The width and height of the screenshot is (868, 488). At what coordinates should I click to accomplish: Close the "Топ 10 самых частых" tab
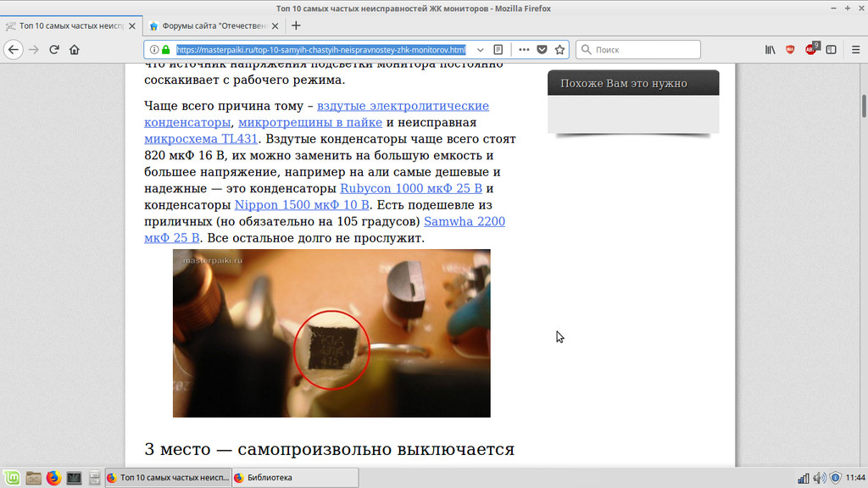pos(131,25)
